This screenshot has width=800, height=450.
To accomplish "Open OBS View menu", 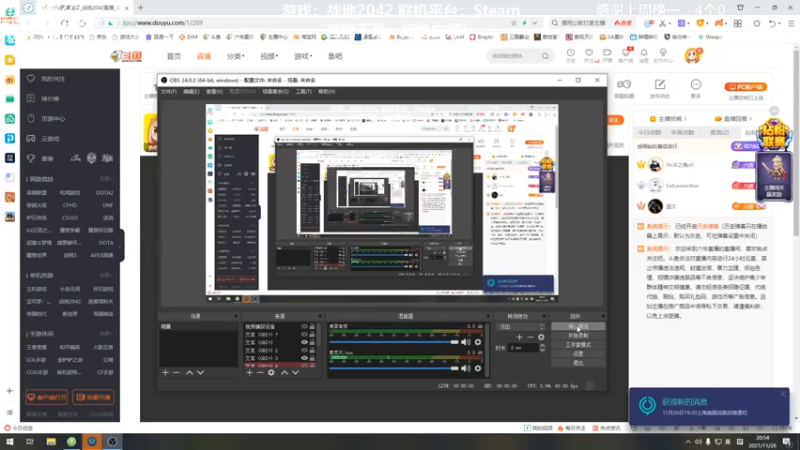I will [x=214, y=92].
